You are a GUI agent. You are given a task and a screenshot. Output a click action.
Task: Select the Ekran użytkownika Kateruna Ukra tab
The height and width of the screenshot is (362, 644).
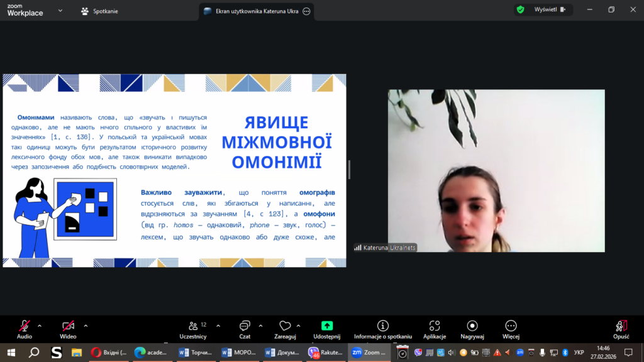click(x=252, y=11)
